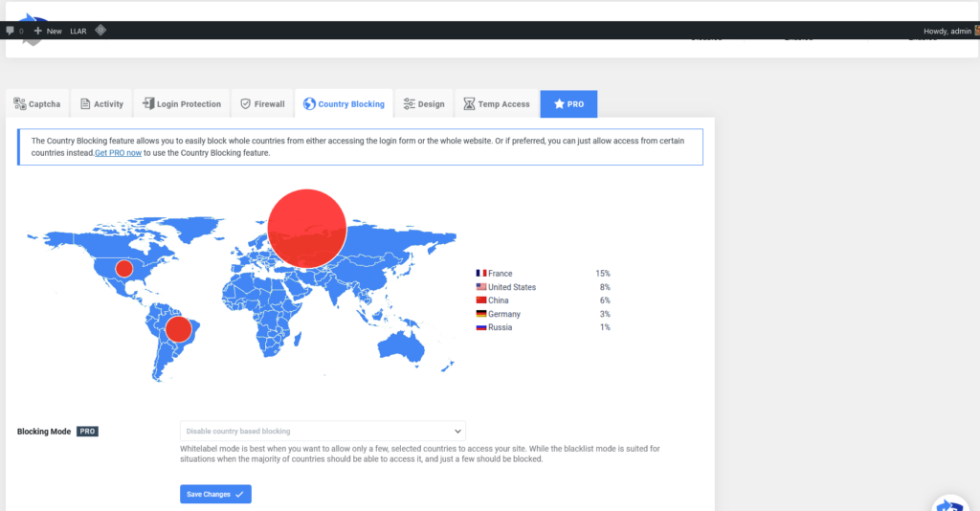Viewport: 980px width, 511px height.
Task: Click the red circle on Brazil
Action: tap(179, 329)
